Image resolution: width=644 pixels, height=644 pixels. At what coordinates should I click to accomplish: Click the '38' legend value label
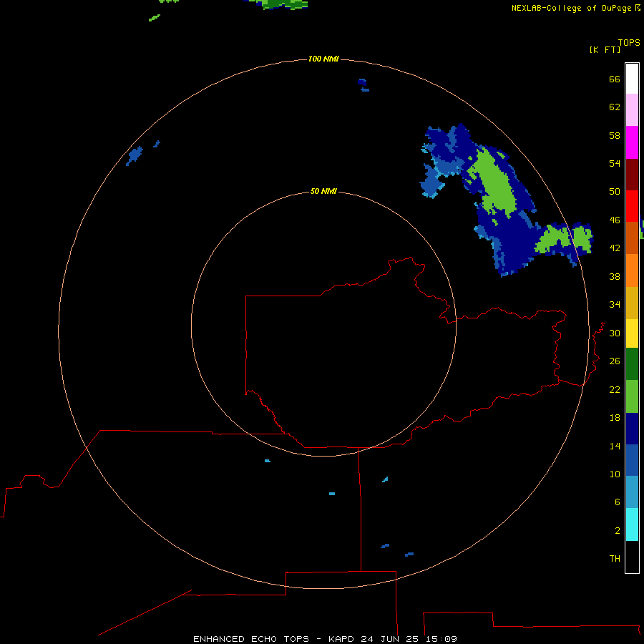tap(615, 276)
